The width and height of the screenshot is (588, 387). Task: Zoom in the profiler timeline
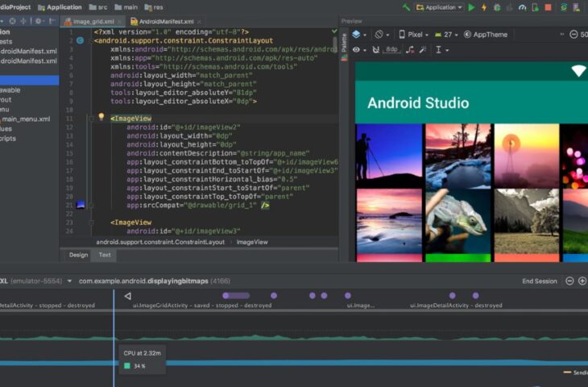582,281
